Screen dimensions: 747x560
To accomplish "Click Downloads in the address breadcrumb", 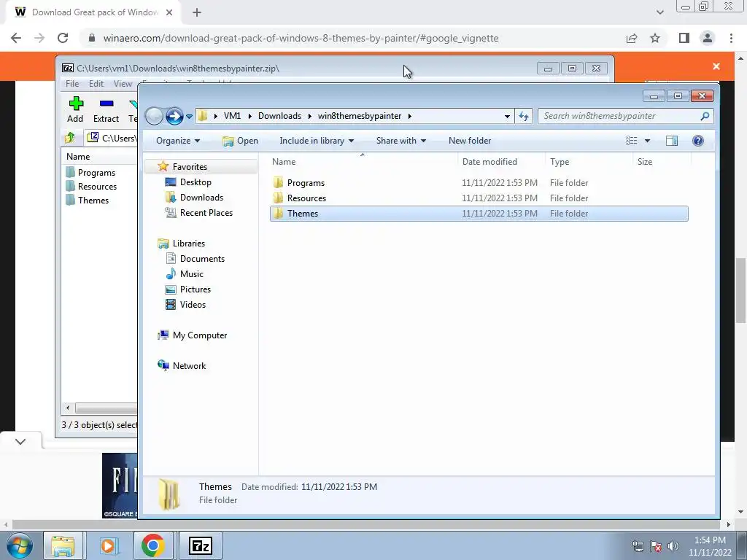I will (279, 116).
